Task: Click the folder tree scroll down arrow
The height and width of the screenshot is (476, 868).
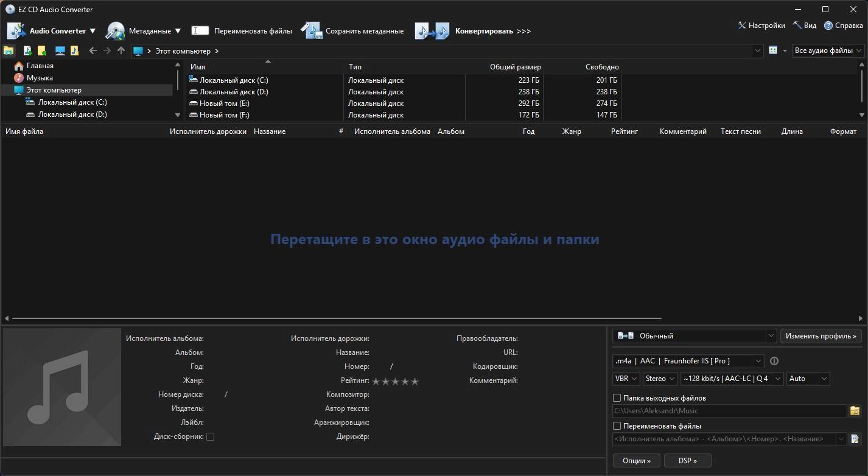Action: point(178,114)
